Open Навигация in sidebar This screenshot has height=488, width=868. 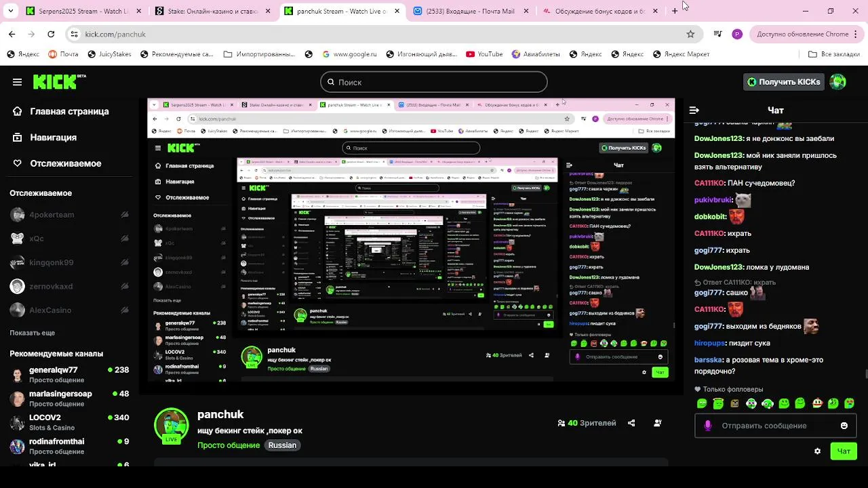click(x=53, y=138)
